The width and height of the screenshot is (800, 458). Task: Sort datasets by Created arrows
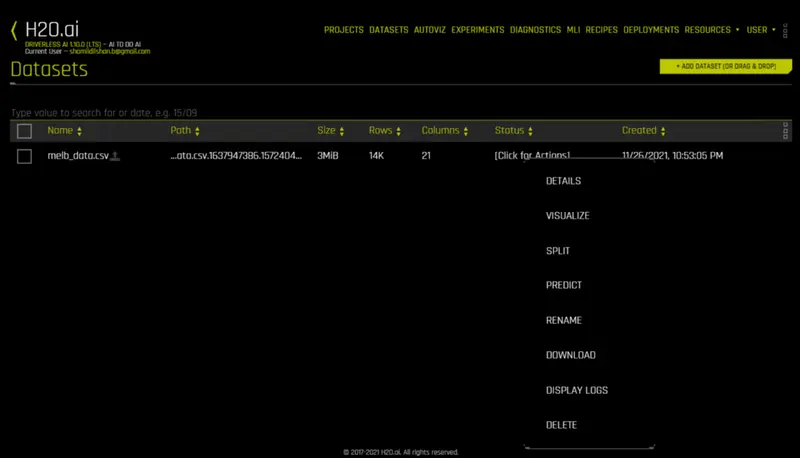(663, 131)
